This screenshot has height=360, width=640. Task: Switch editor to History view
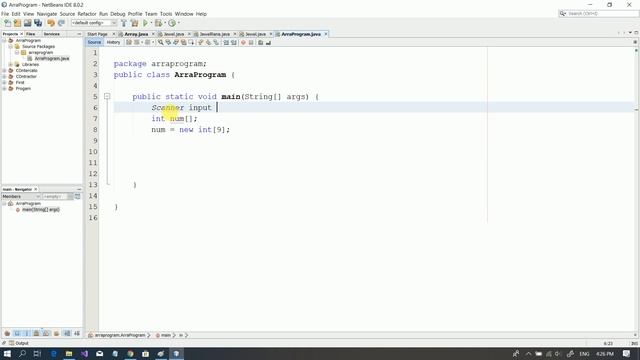pos(113,42)
